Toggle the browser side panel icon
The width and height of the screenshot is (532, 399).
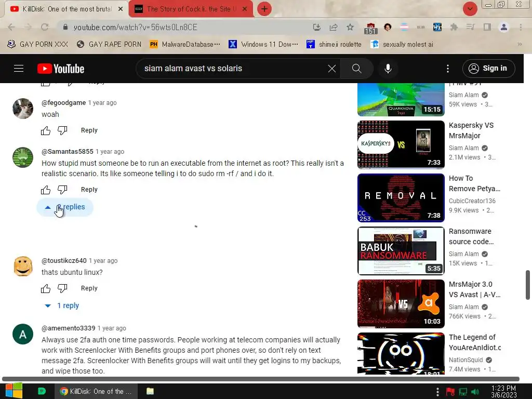point(487,27)
